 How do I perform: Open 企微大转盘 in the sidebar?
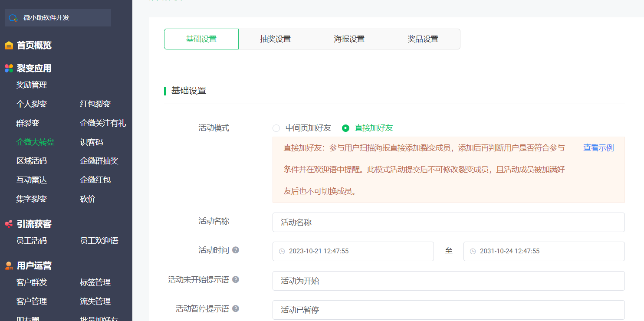(x=35, y=142)
